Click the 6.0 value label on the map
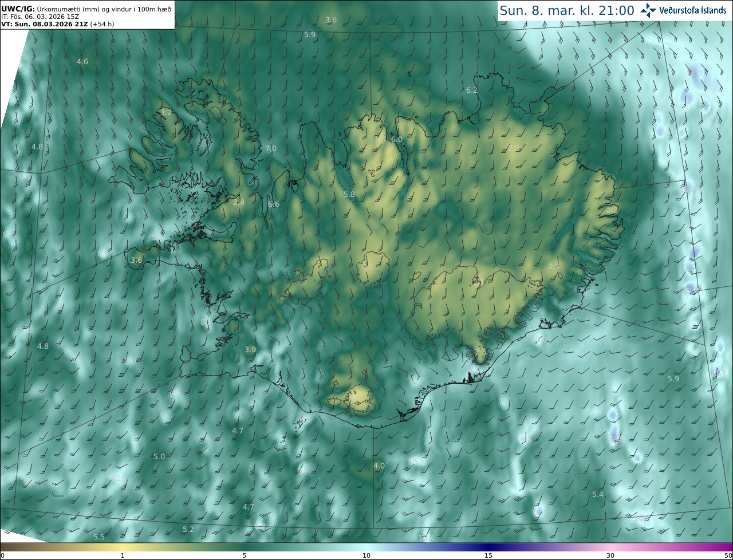 (396, 139)
